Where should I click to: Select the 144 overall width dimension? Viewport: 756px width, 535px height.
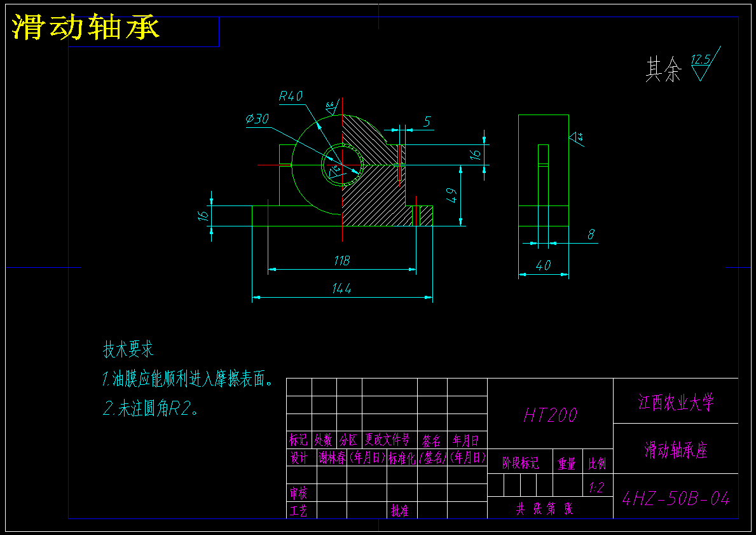point(342,288)
